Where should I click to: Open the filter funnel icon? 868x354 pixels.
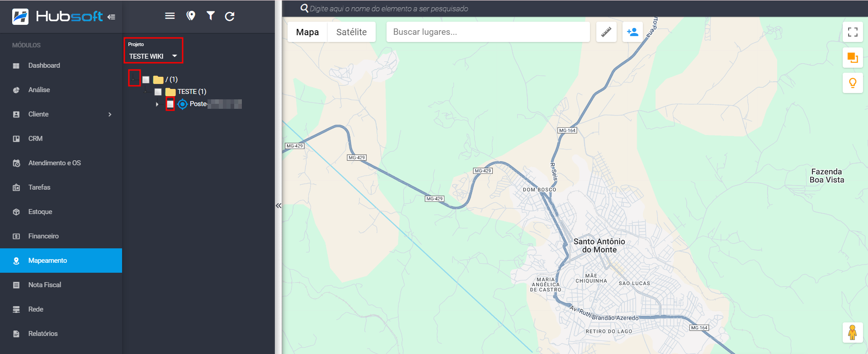(211, 16)
